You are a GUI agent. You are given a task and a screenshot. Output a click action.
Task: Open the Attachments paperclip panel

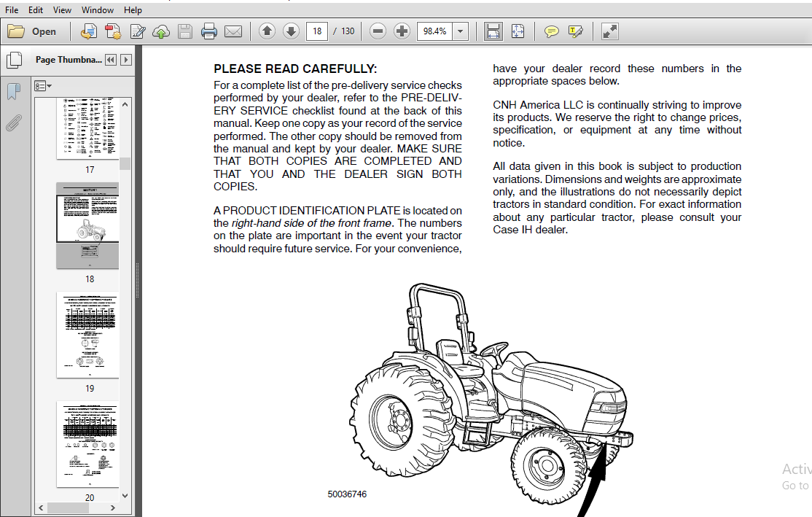14,123
